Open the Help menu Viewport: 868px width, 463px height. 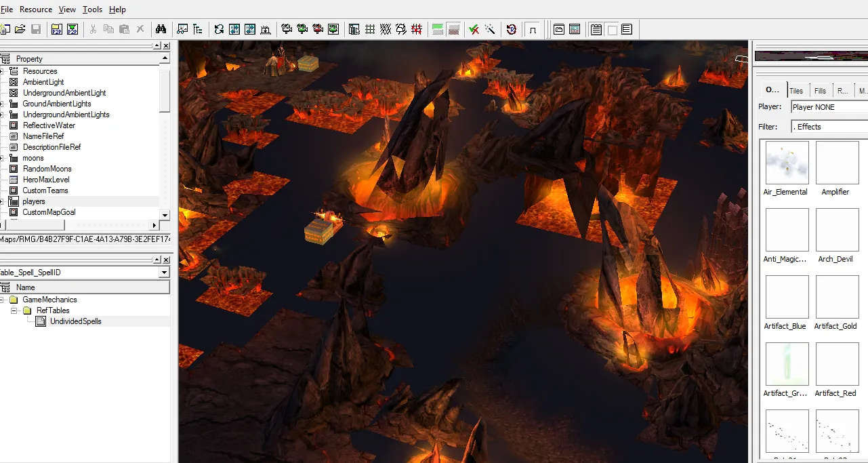point(117,9)
